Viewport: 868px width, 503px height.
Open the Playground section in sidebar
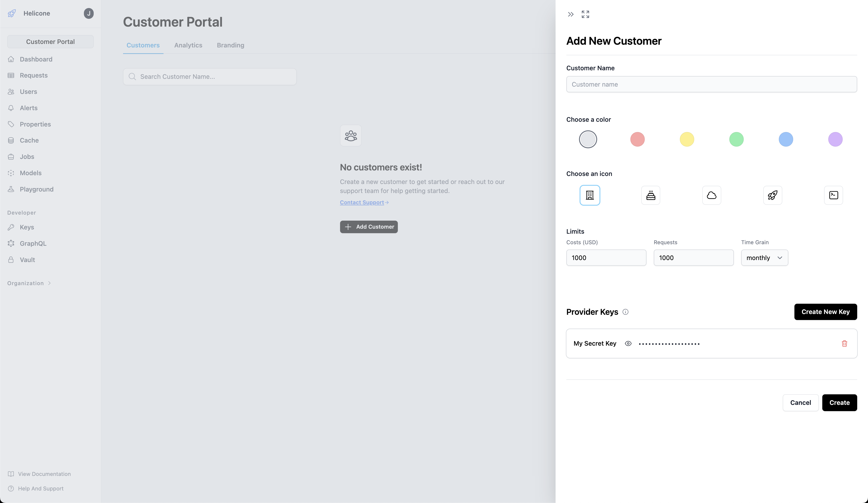[x=36, y=189]
